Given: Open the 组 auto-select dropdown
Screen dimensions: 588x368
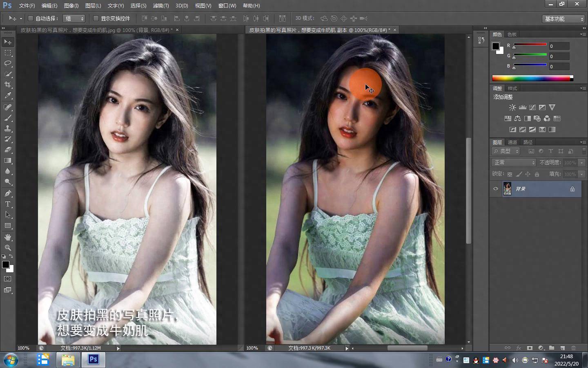Looking at the screenshot, I should coord(74,18).
